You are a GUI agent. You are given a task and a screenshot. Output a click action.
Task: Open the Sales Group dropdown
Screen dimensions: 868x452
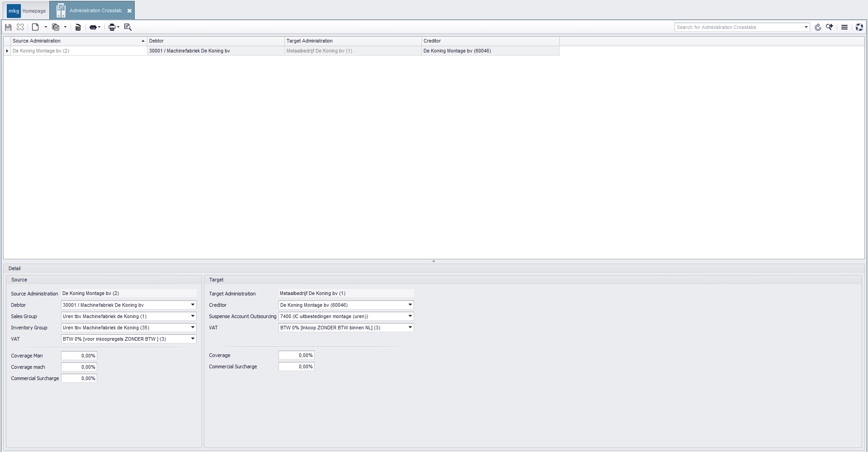193,316
